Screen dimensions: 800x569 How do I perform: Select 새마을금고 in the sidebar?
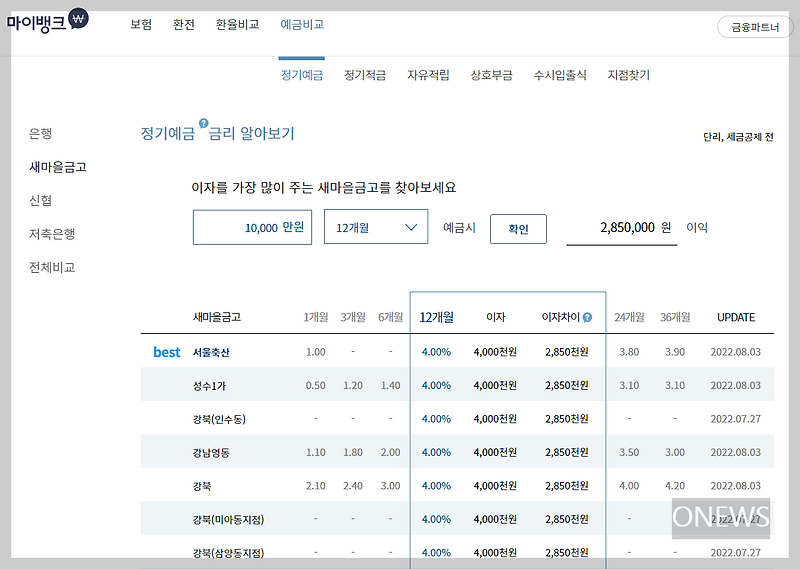point(58,167)
